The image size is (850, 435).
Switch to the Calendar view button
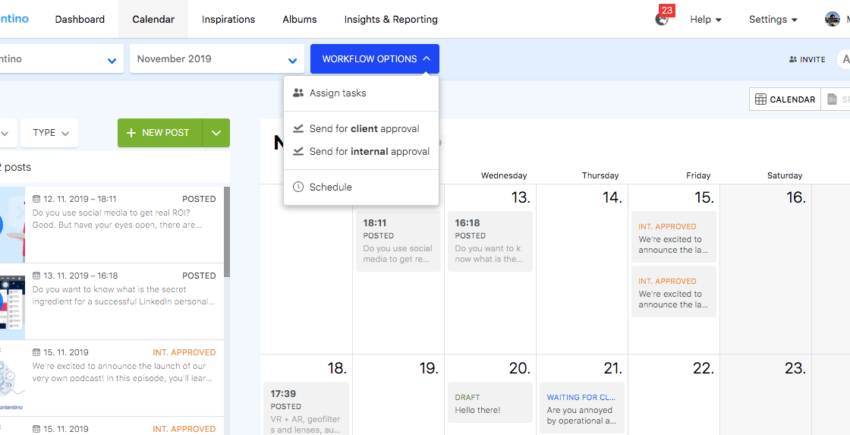coord(785,99)
